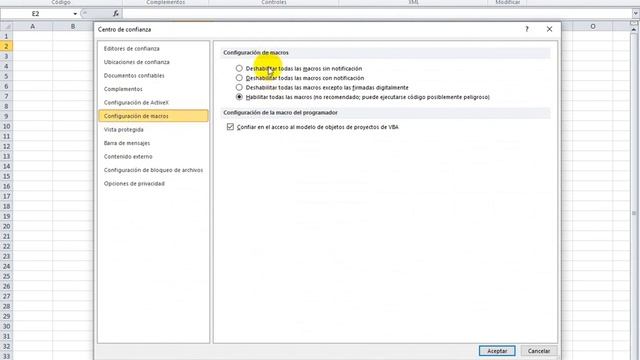640x360 pixels.
Task: Open Configuración de bloqueo de archivos
Action: click(153, 170)
